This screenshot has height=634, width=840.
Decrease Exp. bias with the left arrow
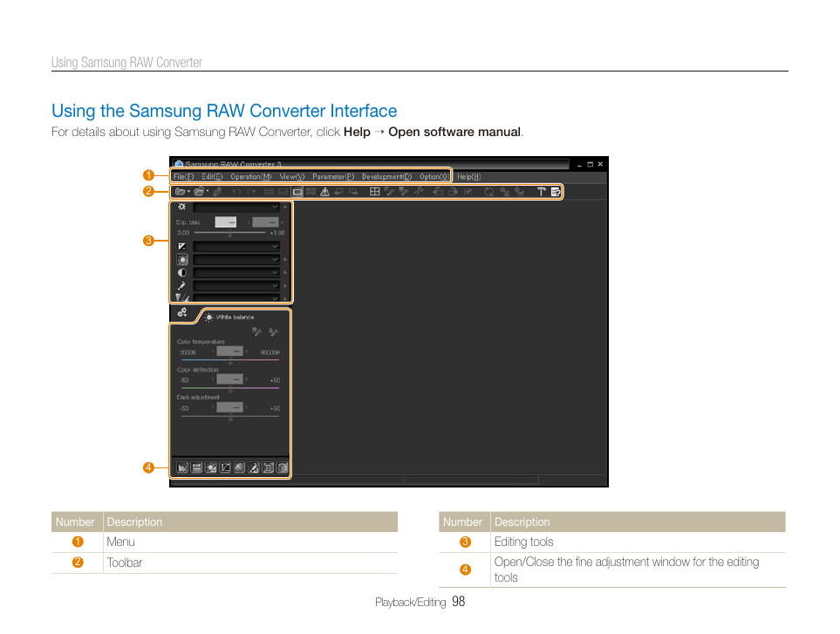(249, 222)
